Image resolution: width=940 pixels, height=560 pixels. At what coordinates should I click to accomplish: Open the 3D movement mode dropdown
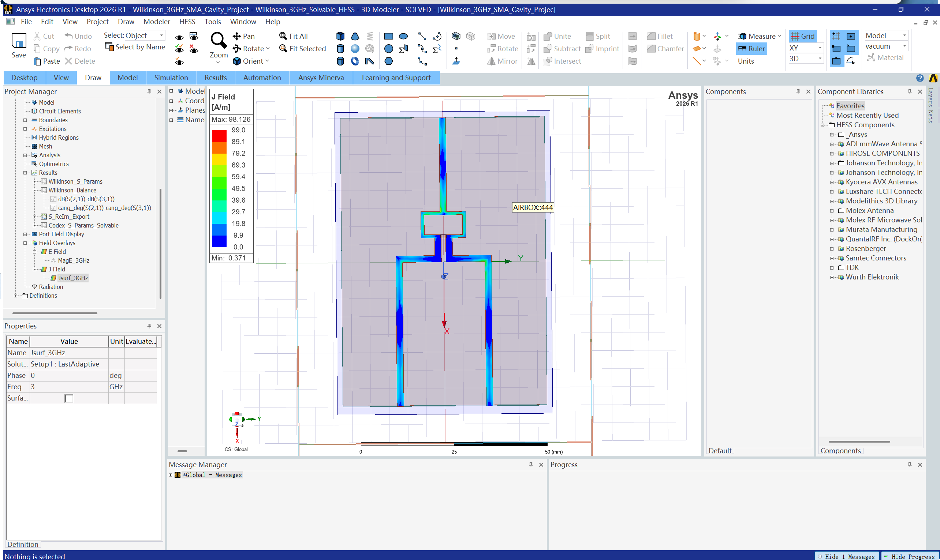point(820,59)
